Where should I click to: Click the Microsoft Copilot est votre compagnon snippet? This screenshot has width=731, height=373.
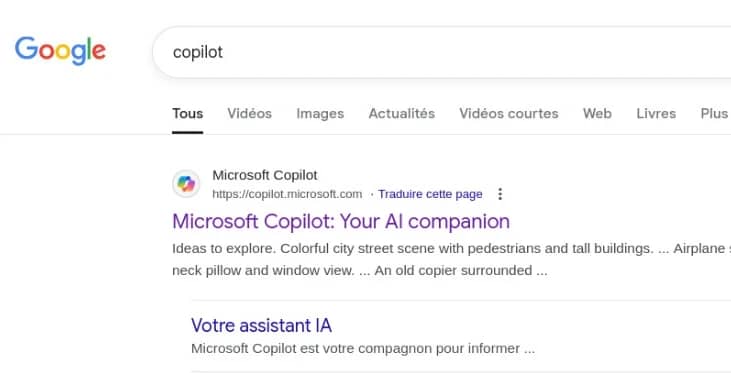363,348
